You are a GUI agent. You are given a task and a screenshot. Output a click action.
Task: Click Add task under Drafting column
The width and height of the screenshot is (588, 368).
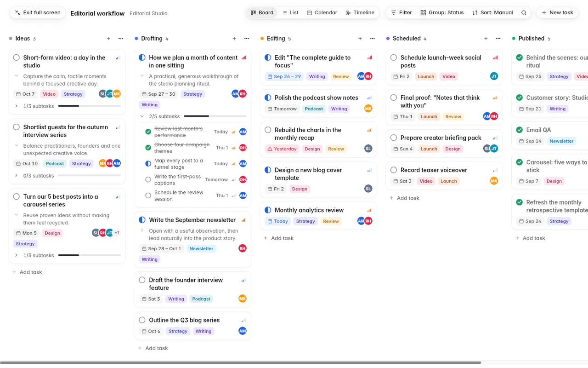coord(153,348)
